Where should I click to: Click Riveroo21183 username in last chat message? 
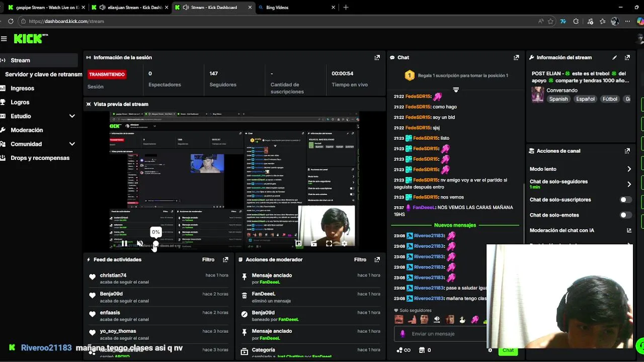pos(429,299)
